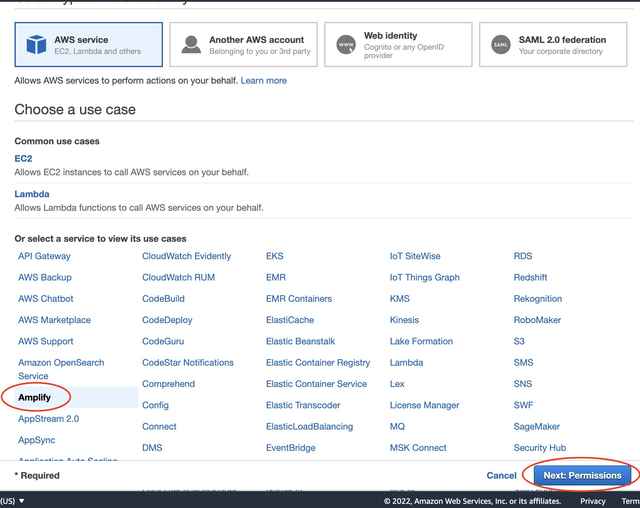Viewport: 640px width, 508px height.
Task: Select EKS service
Action: tap(275, 256)
